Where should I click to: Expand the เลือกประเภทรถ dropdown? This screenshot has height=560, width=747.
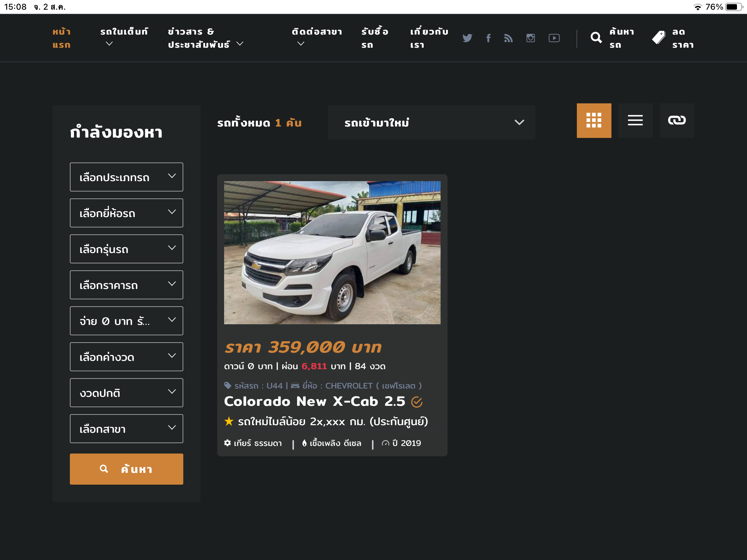(126, 177)
